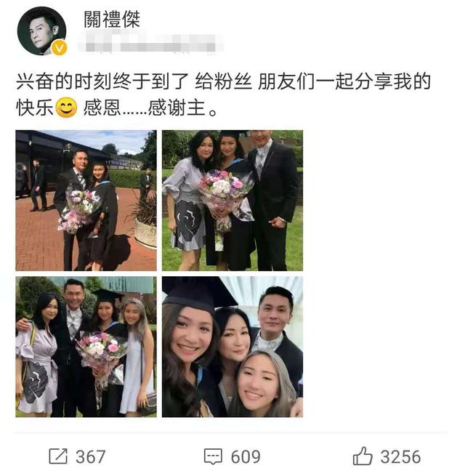Open the username 關禮傑 profile link
The image size is (465, 476).
(112, 19)
